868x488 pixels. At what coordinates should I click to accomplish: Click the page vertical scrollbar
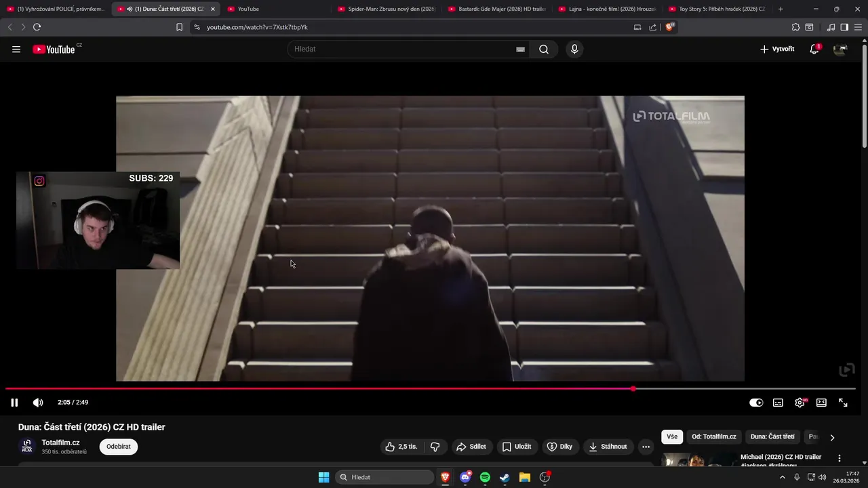point(864,95)
